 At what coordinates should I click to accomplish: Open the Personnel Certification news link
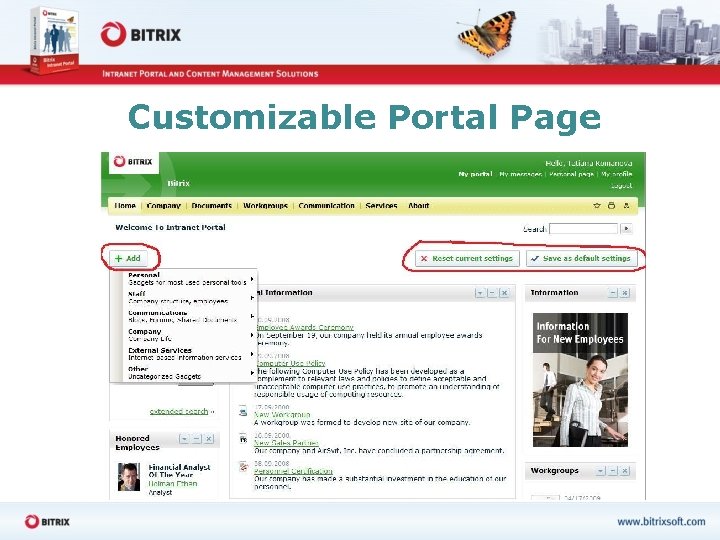point(293,471)
